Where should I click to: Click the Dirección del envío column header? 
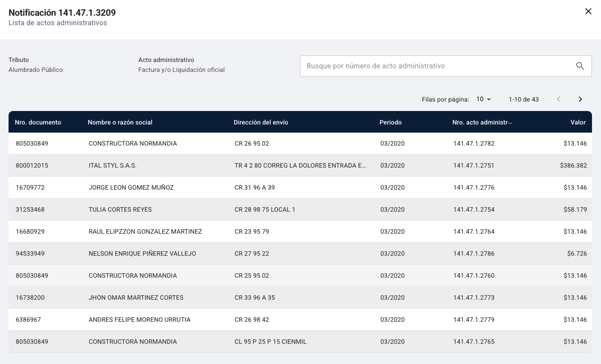coord(261,122)
